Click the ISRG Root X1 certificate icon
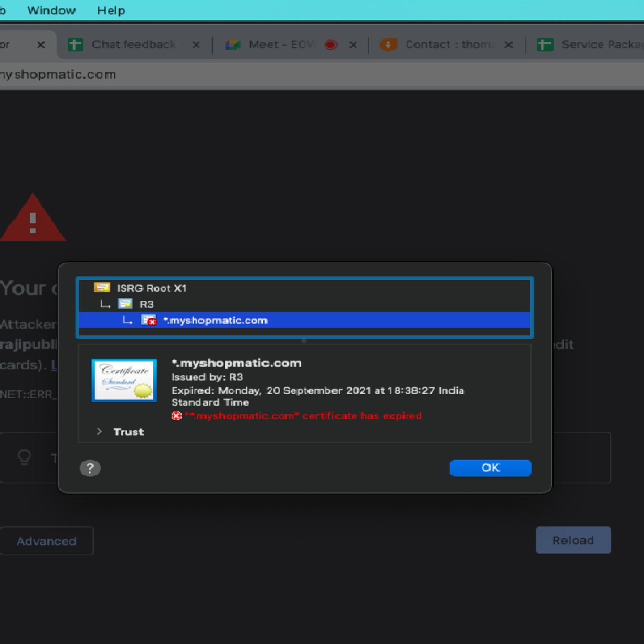 click(x=102, y=288)
